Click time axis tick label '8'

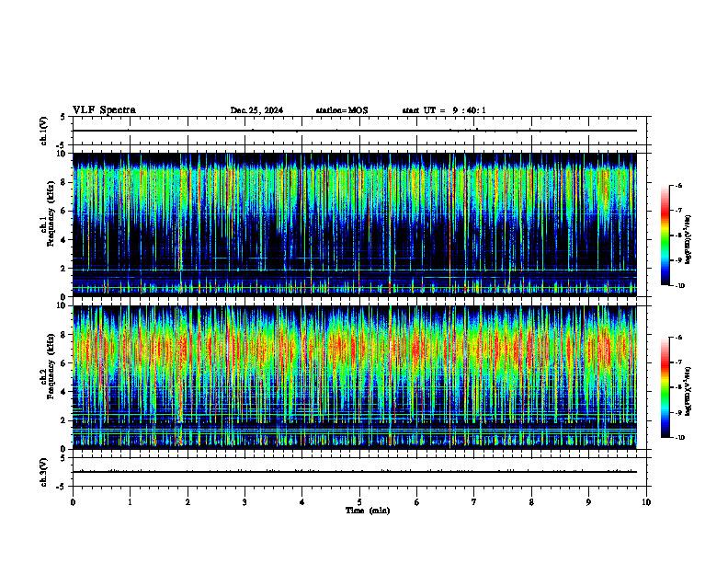pyautogui.click(x=531, y=502)
